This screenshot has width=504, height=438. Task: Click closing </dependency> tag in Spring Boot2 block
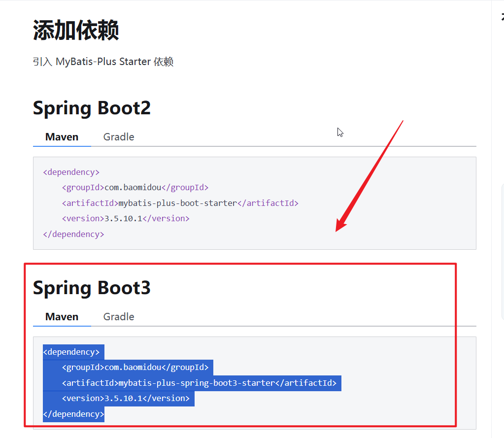click(73, 234)
